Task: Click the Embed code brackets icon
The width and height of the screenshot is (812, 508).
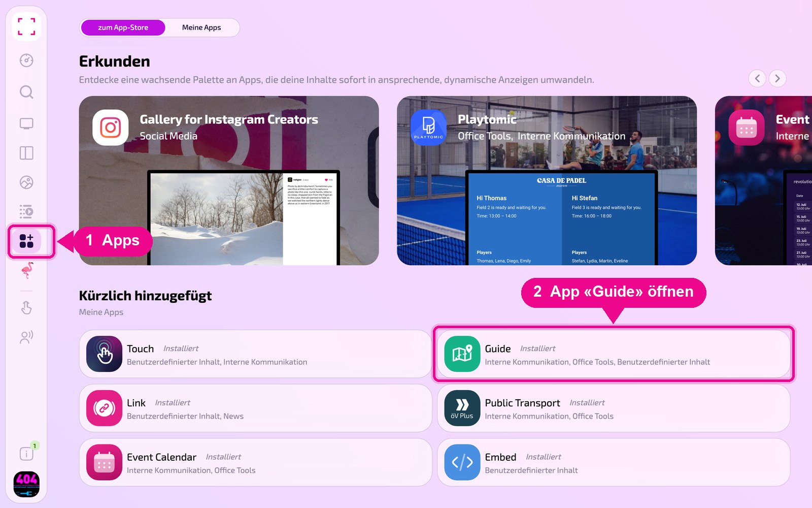Action: tap(462, 462)
